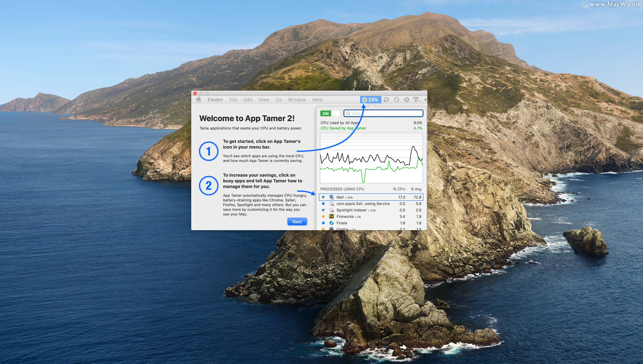This screenshot has height=364, width=643.
Task: Click Spotlight Indexer's '2.6' average value
Action: point(418,210)
